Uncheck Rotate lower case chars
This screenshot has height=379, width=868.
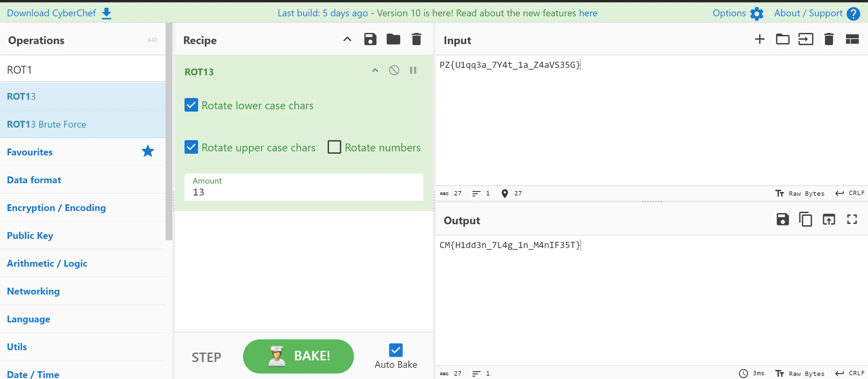pos(191,105)
